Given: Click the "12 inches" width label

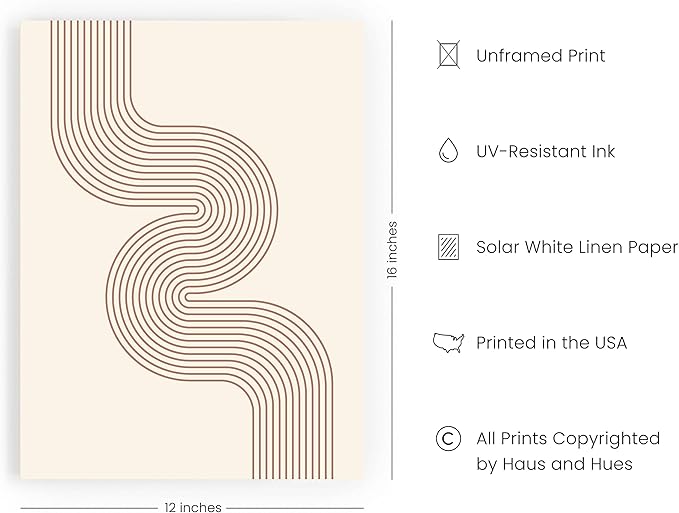Looking at the screenshot, I should click(192, 507).
